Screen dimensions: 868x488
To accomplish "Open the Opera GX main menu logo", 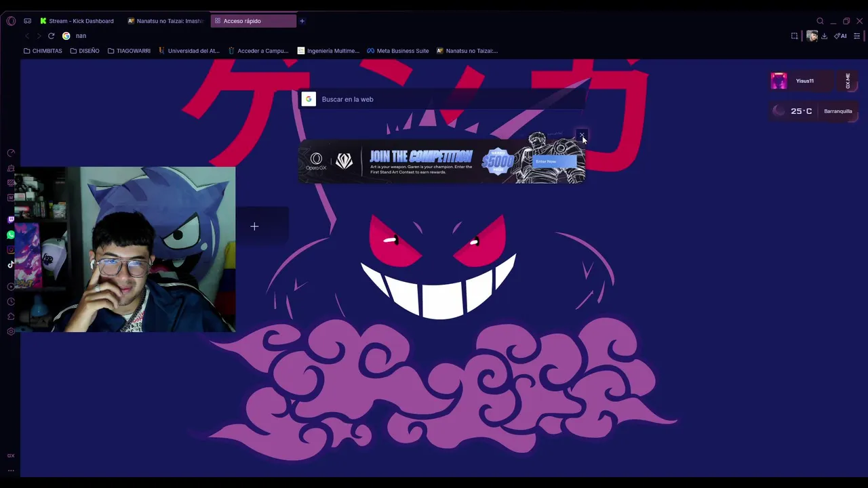I will coord(11,21).
